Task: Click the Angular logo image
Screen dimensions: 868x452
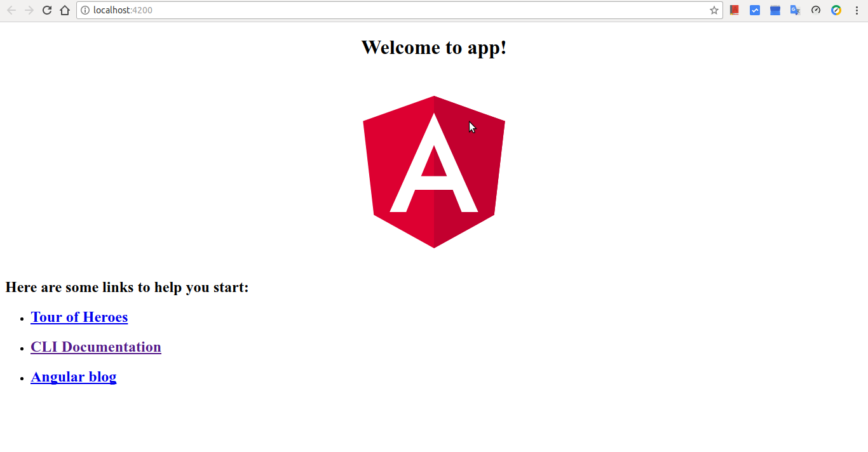Action: point(434,172)
